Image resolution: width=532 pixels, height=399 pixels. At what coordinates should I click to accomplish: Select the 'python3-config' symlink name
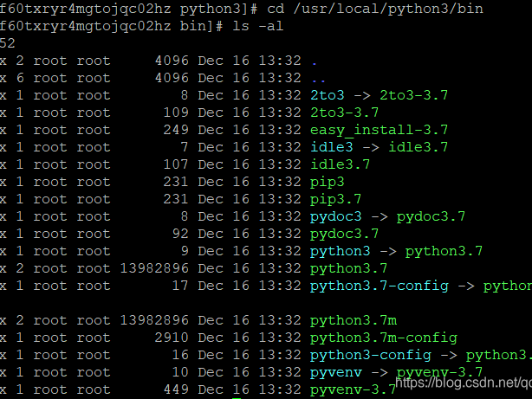point(371,355)
